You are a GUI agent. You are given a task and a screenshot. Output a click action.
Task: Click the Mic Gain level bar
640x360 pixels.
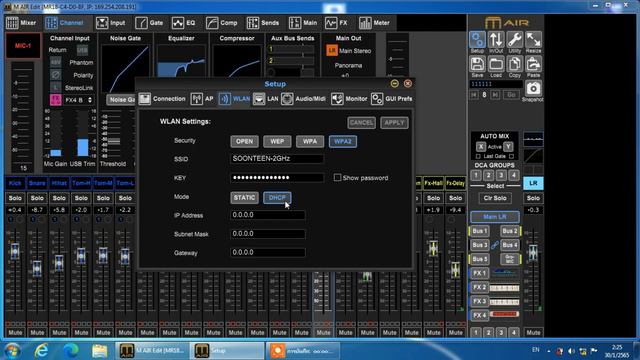pyautogui.click(x=56, y=133)
